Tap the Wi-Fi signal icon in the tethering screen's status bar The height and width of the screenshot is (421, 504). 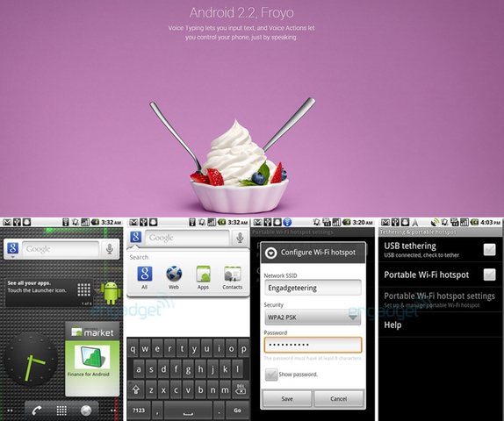point(435,222)
